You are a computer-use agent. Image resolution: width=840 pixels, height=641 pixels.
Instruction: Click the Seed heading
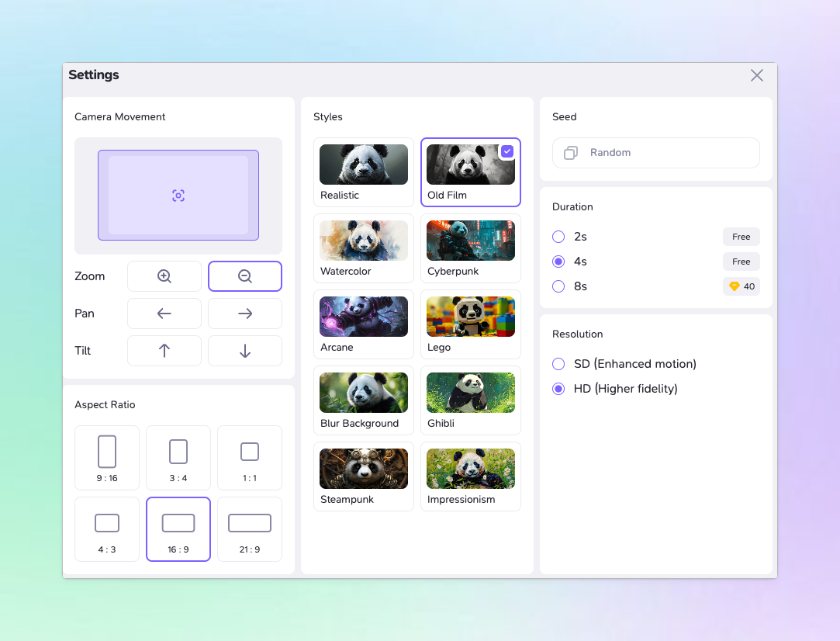coord(565,117)
